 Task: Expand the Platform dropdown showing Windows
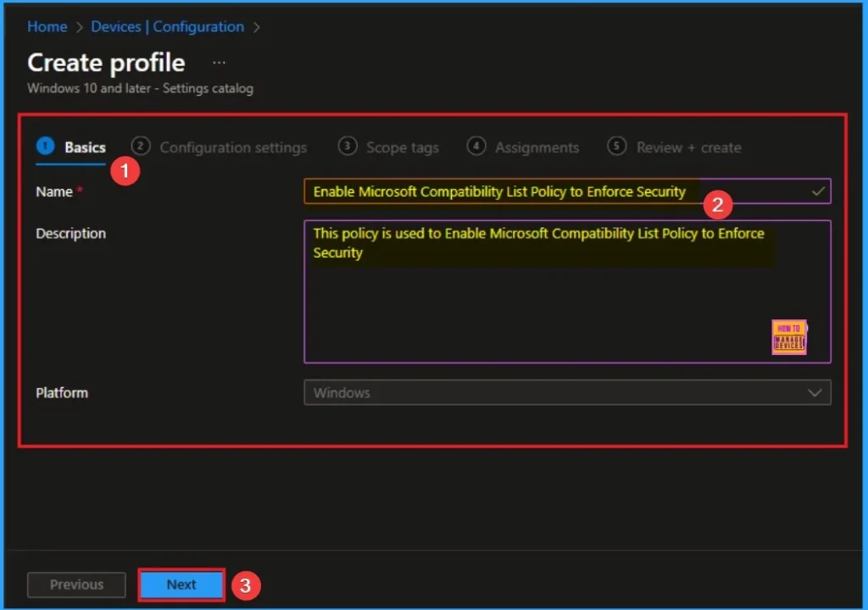point(567,392)
